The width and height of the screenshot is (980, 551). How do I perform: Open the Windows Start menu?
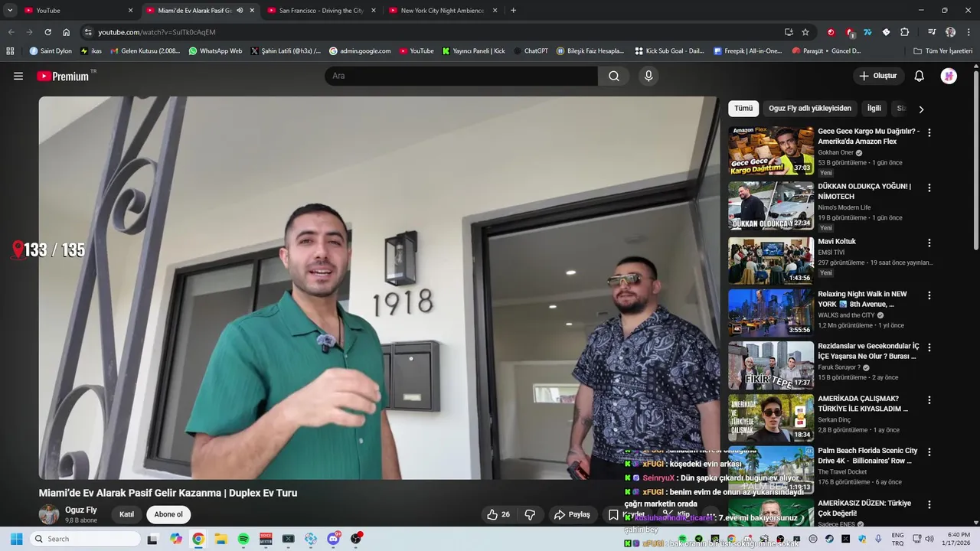pyautogui.click(x=16, y=539)
